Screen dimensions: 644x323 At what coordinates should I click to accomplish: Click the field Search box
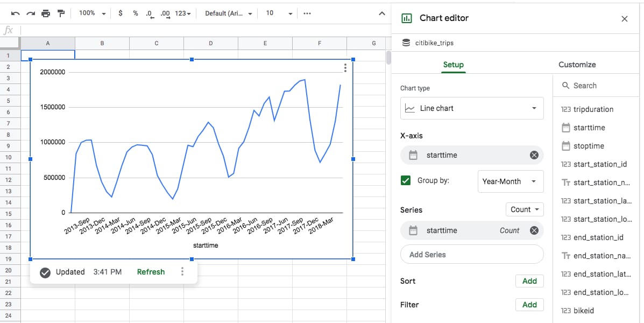tap(598, 86)
